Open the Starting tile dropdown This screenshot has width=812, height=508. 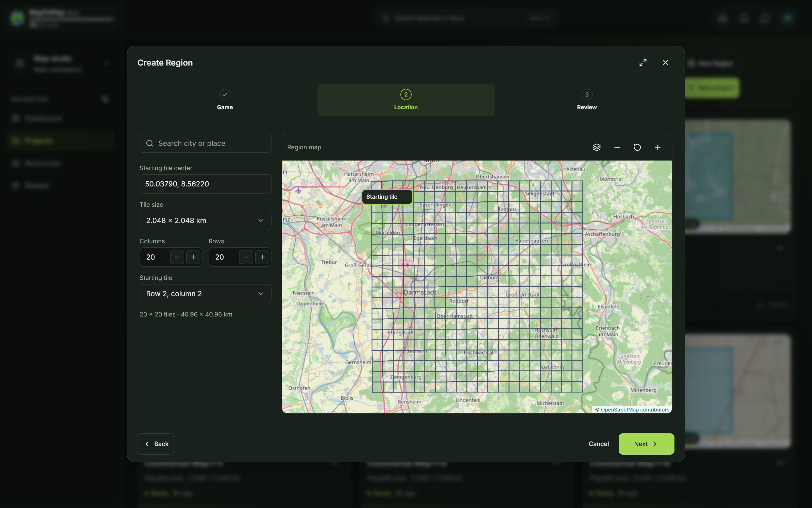205,294
